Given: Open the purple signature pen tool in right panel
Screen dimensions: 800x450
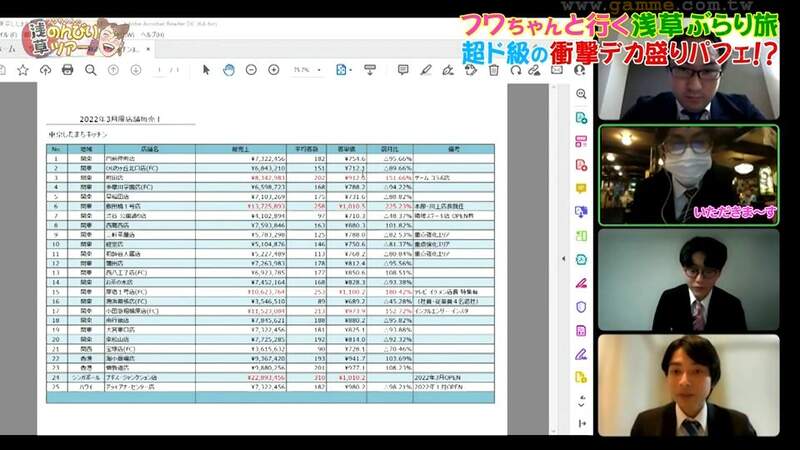Looking at the screenshot, I should click(581, 354).
